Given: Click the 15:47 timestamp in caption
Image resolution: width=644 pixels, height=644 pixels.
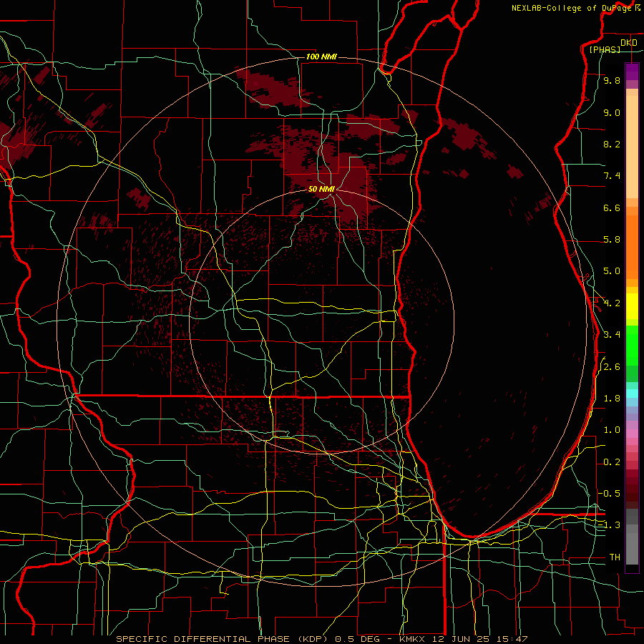Looking at the screenshot, I should [x=512, y=639].
